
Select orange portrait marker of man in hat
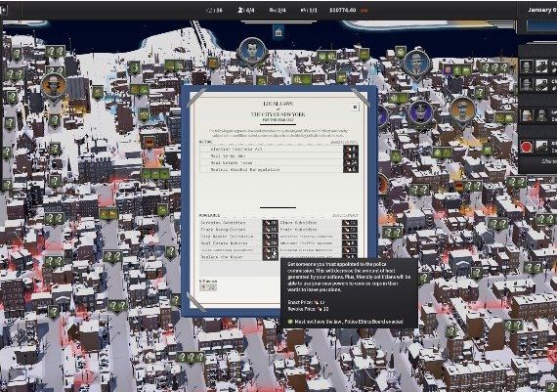54,86
